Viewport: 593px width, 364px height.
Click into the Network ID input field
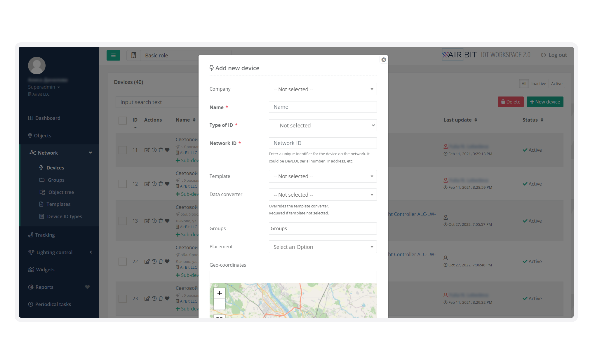[x=323, y=143]
